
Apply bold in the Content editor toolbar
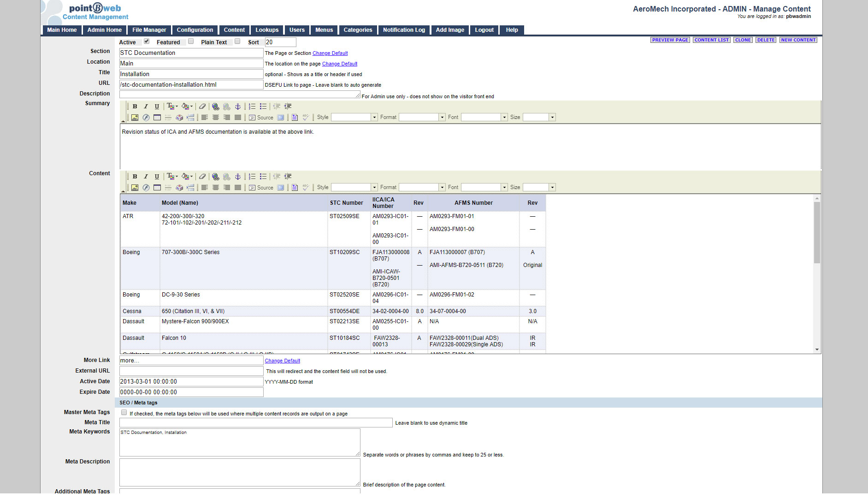tap(135, 177)
